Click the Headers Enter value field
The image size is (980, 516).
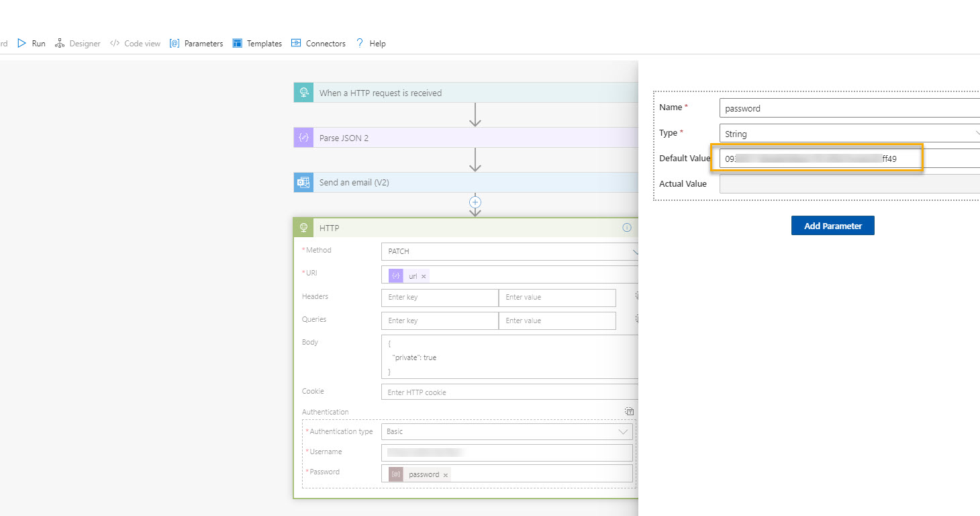point(557,298)
